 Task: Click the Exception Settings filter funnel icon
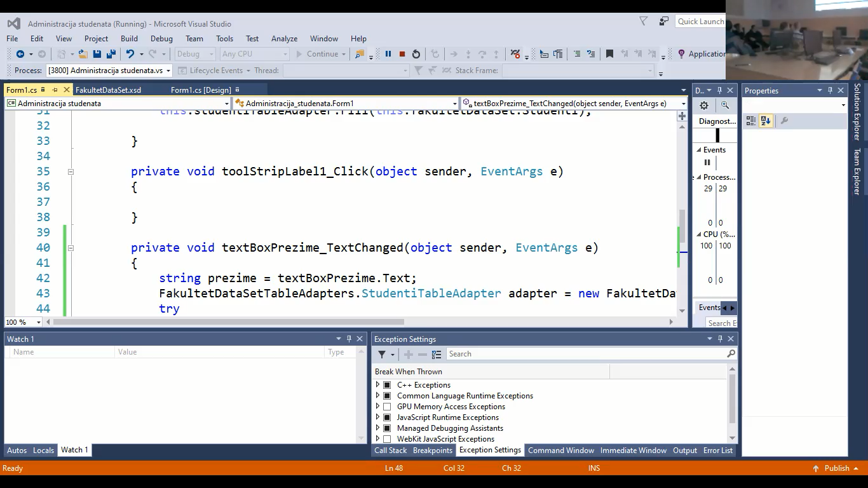pos(382,355)
